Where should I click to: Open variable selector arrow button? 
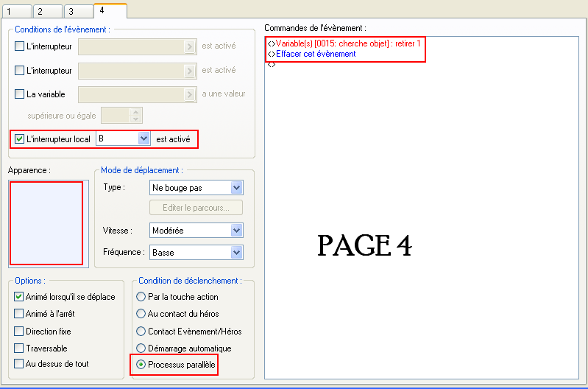click(190, 94)
